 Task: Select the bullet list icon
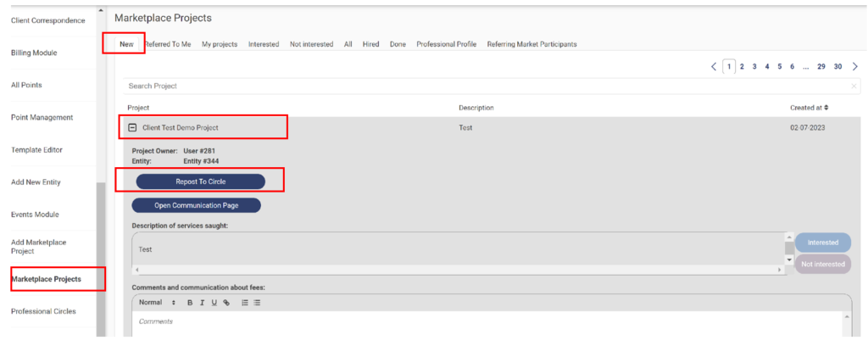point(257,303)
